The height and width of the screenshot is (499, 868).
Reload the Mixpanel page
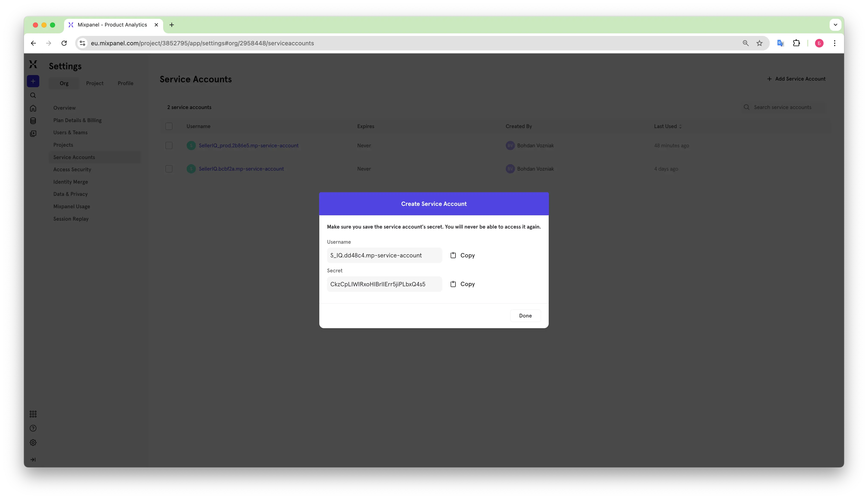[64, 43]
